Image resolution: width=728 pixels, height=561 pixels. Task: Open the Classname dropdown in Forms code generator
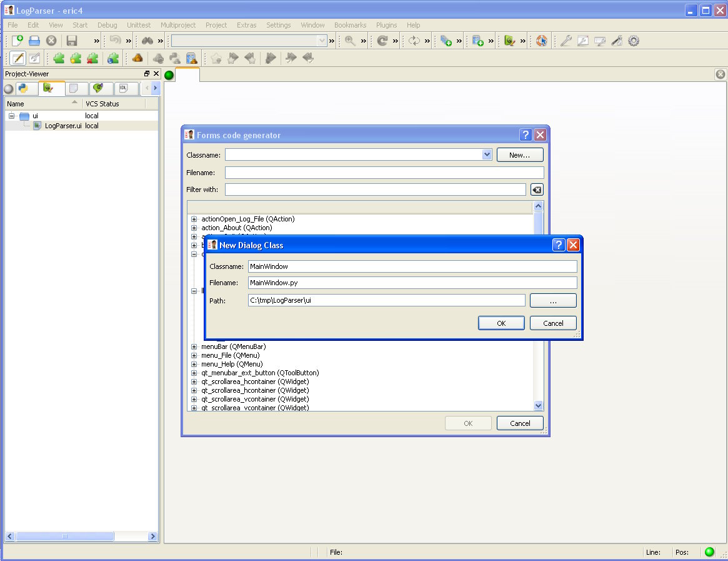(487, 154)
